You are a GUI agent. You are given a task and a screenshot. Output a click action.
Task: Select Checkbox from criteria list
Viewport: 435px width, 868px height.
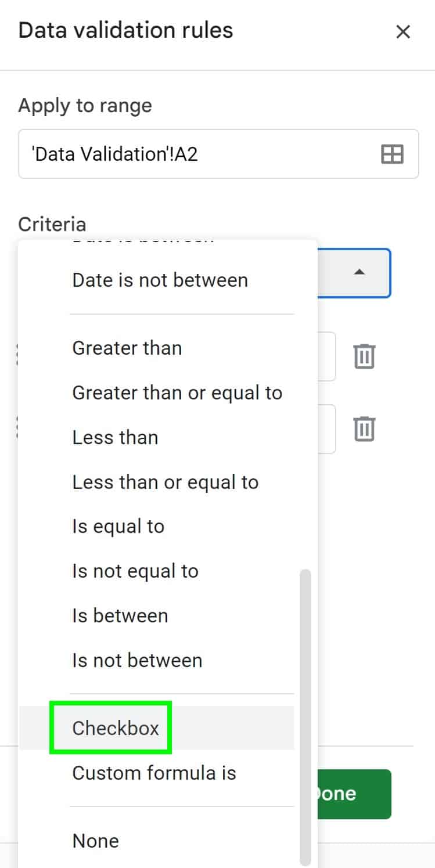pyautogui.click(x=116, y=728)
